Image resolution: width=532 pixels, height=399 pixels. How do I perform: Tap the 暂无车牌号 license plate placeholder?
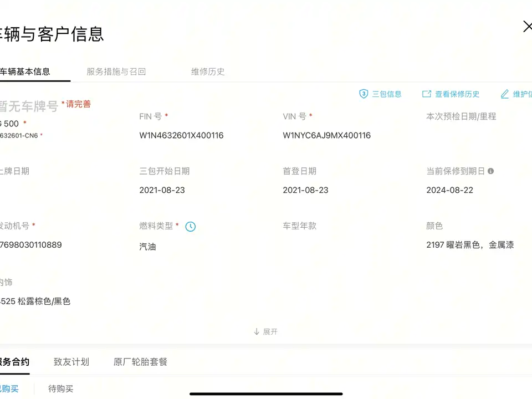pyautogui.click(x=28, y=106)
